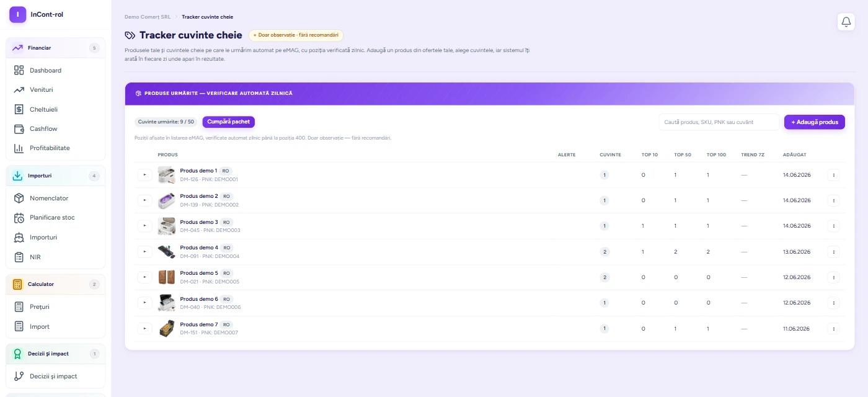Click the ADĂUGAT column header

click(x=795, y=154)
